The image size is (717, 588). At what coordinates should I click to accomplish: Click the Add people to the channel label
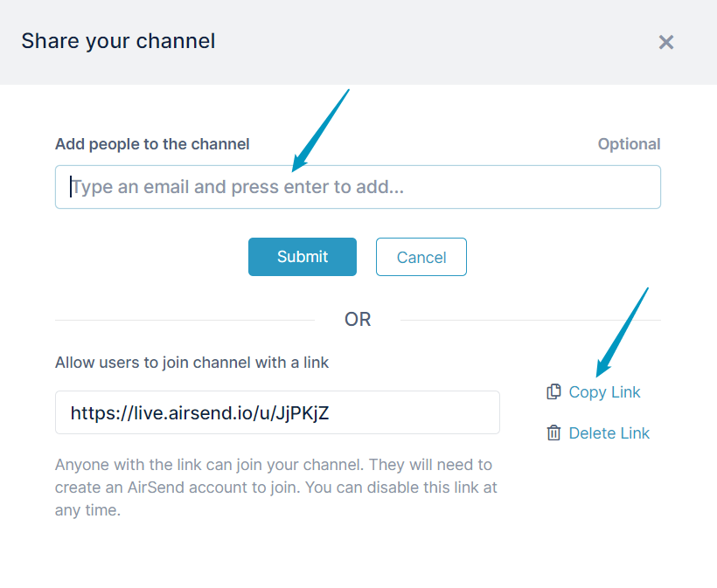(x=152, y=144)
